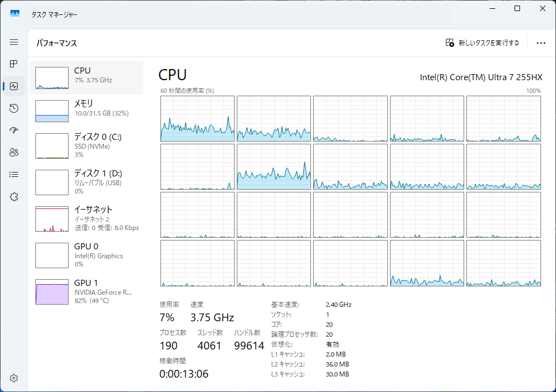Click the first logical processor graph
Image resolution: width=556 pixels, height=392 pixels.
(197, 118)
